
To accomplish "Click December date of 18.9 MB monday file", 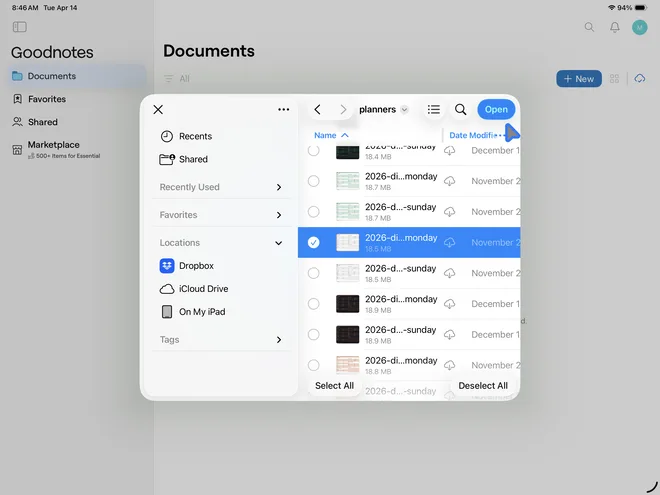I will [495, 304].
